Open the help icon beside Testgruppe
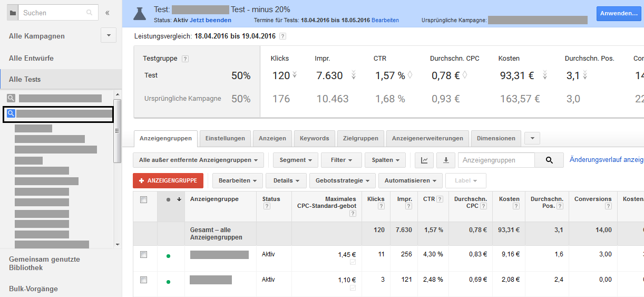 (185, 59)
